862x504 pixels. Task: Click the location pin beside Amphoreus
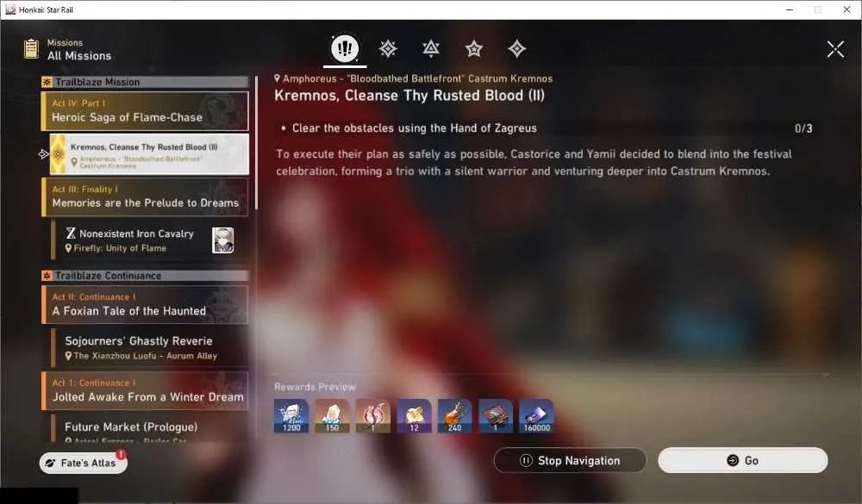click(x=278, y=78)
